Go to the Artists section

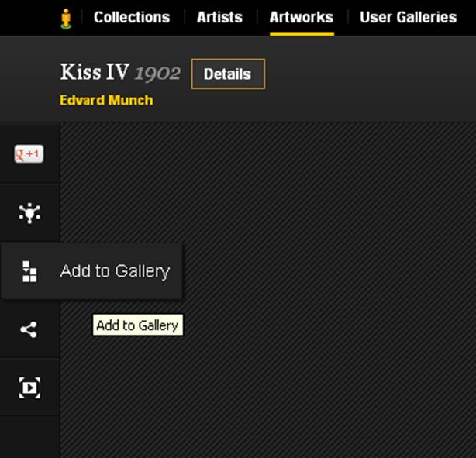220,17
